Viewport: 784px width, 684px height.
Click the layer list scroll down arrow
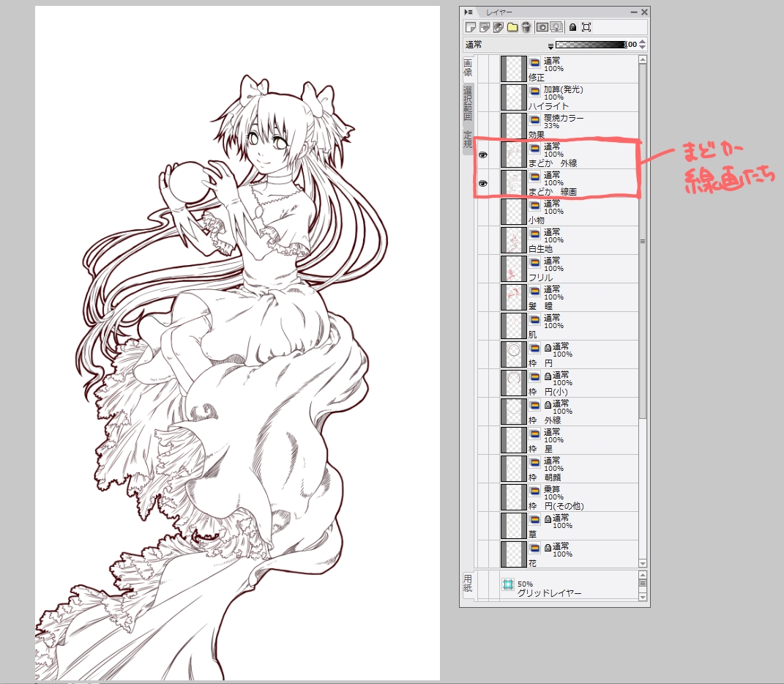point(643,563)
